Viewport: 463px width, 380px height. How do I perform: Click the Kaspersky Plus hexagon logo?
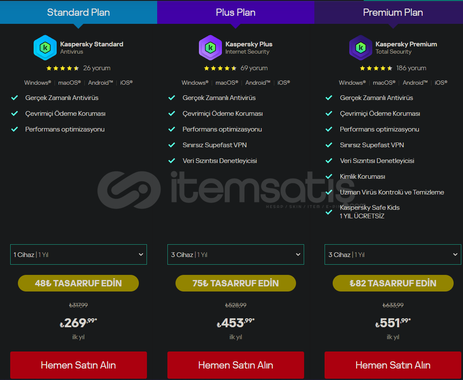click(x=210, y=48)
